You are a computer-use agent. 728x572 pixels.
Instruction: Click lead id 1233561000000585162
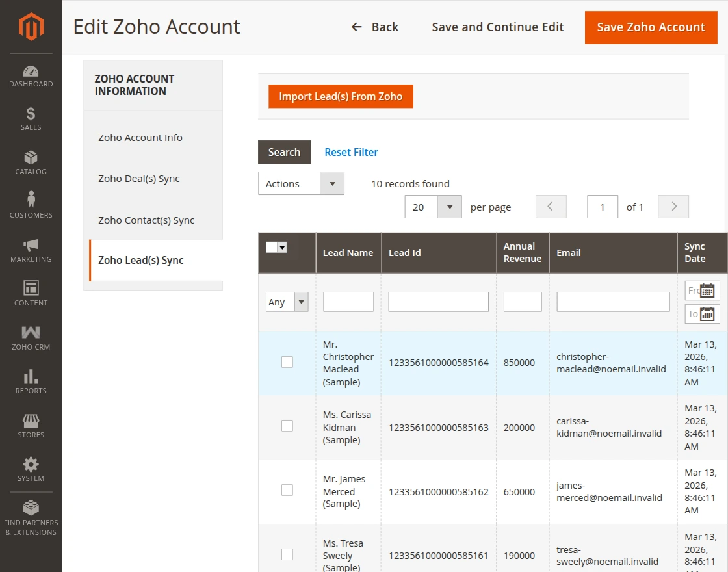click(438, 491)
